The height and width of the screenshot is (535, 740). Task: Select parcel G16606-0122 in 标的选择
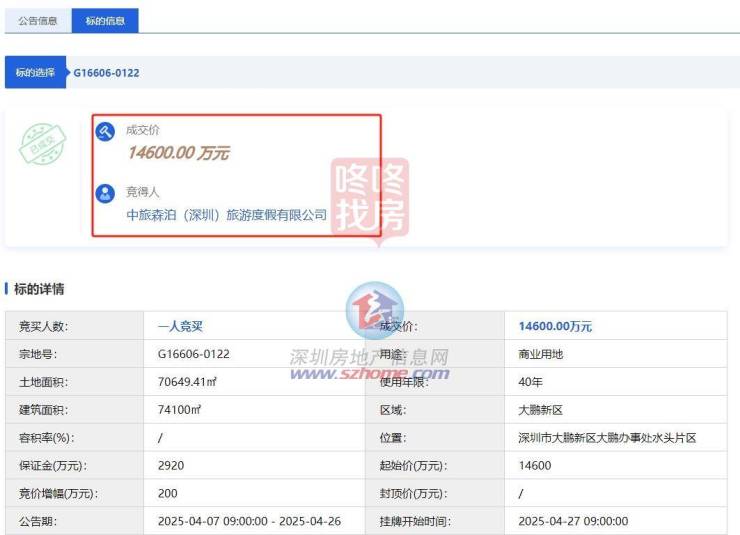[107, 73]
